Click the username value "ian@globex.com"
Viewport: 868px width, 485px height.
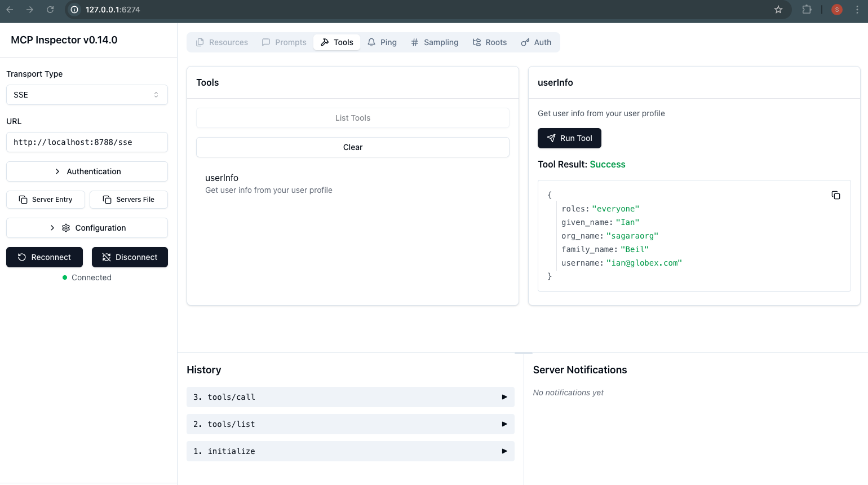(x=644, y=263)
